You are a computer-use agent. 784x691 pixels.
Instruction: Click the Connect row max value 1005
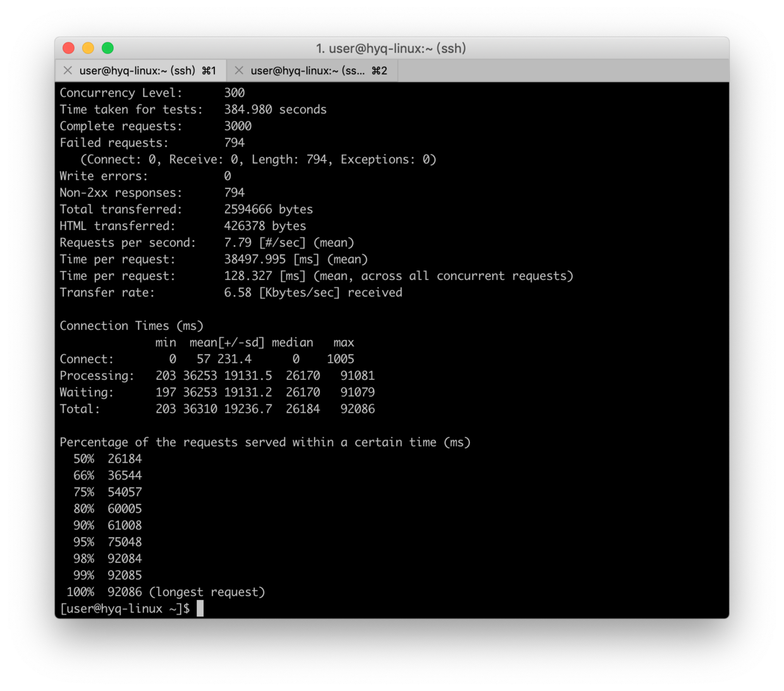[341, 359]
